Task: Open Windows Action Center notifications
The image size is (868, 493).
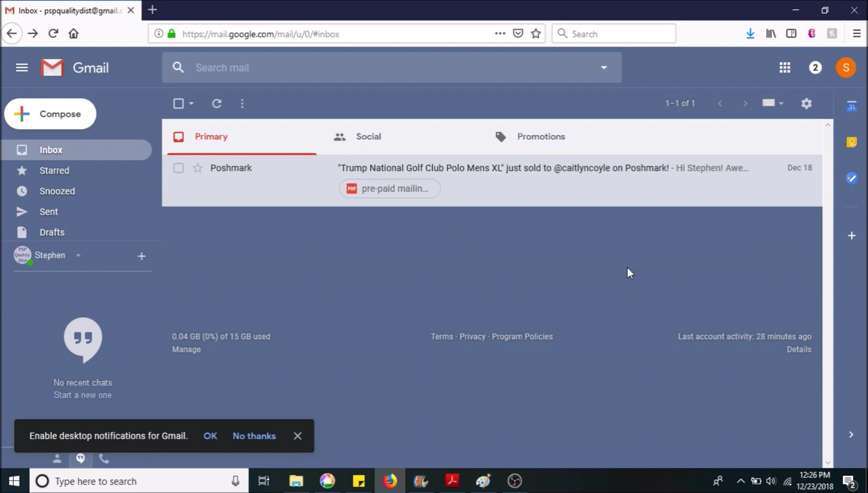Action: pos(850,482)
